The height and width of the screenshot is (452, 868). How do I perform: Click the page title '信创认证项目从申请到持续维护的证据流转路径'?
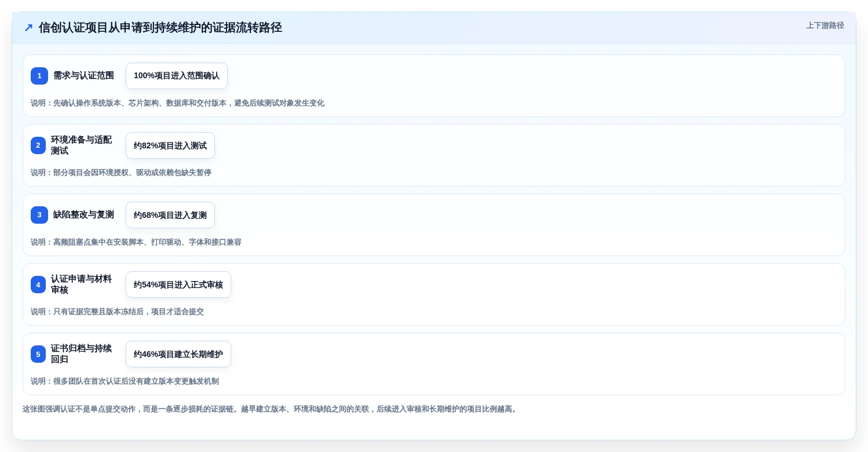(x=161, y=28)
